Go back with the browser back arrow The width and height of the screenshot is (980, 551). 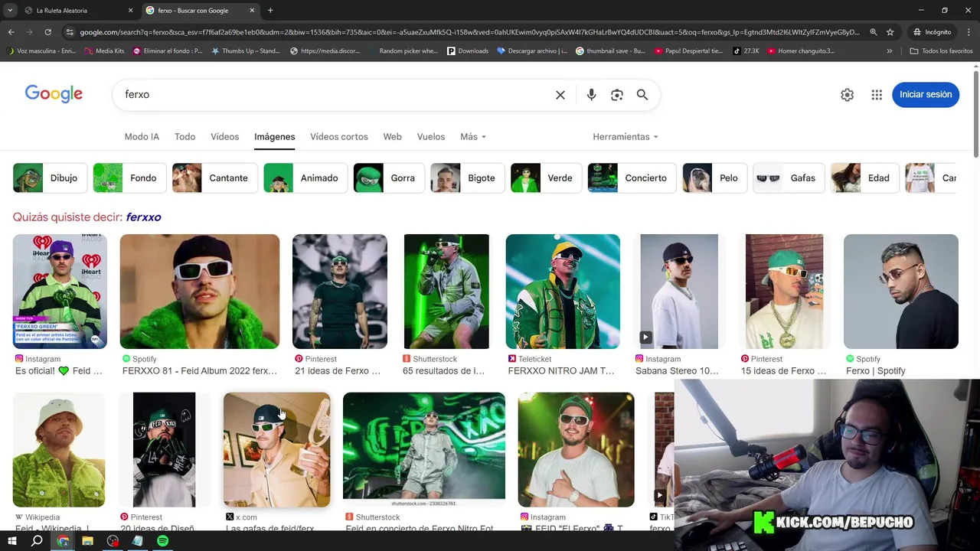[x=11, y=32]
